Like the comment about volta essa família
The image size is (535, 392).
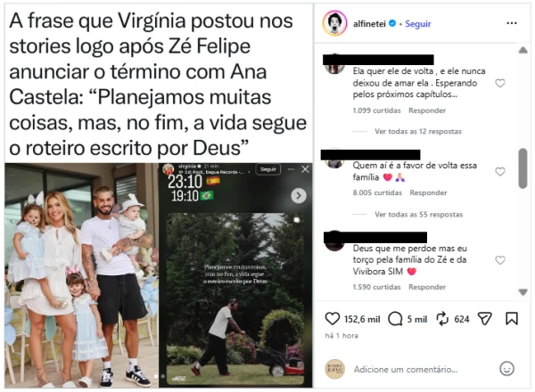[x=500, y=171]
